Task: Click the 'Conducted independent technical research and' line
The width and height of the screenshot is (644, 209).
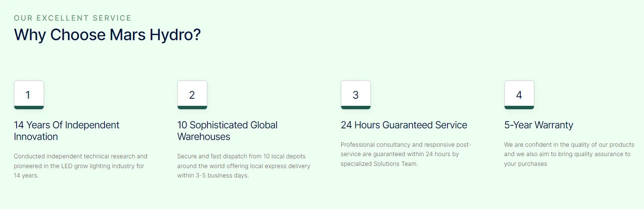Action: click(80, 157)
